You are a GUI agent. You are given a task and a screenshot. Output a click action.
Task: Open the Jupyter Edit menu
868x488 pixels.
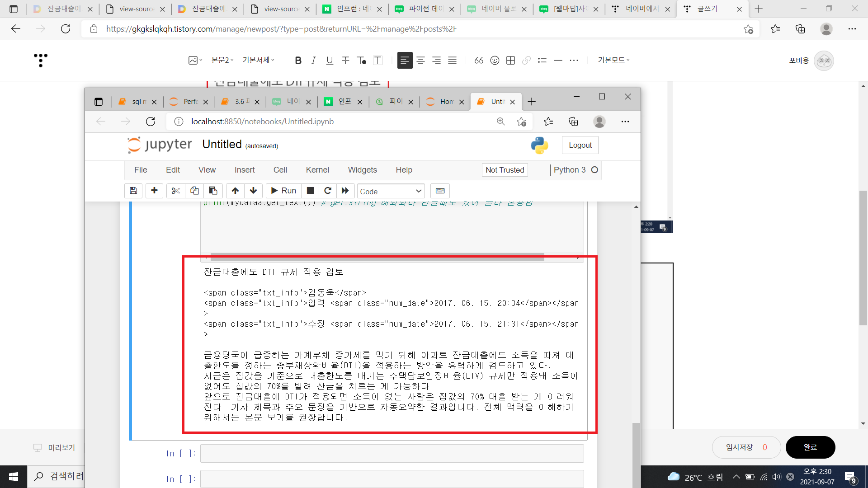pyautogui.click(x=173, y=170)
